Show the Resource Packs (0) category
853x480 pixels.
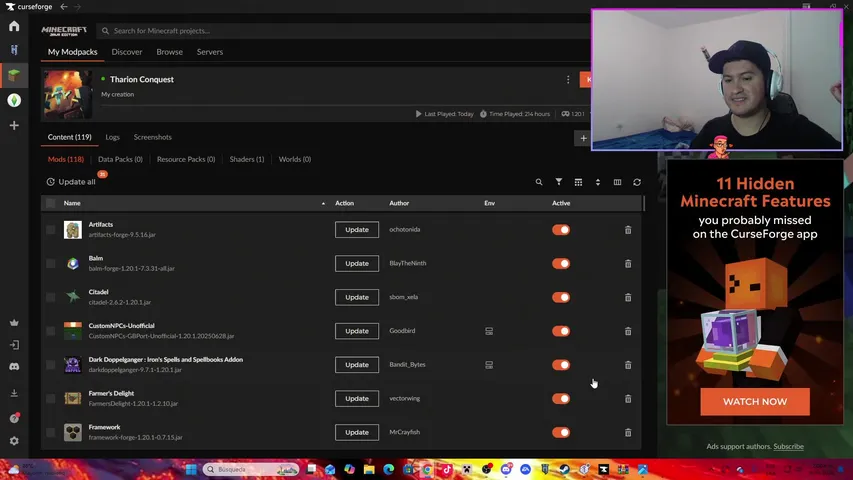pos(186,159)
